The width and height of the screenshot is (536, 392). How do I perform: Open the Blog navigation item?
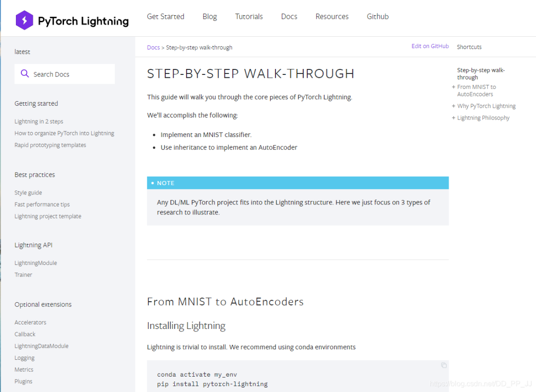[209, 16]
